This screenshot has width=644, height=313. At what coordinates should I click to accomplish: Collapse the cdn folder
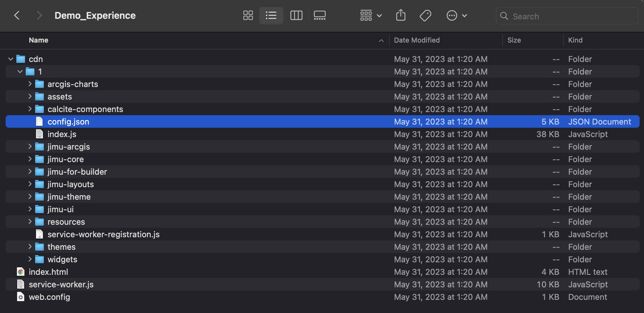tap(11, 59)
